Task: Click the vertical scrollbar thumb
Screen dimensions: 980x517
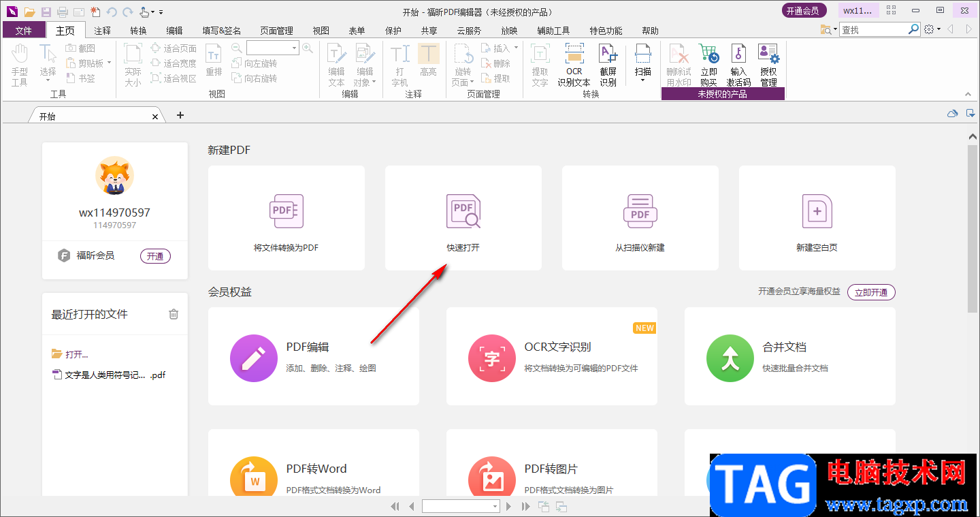Action: tap(973, 228)
